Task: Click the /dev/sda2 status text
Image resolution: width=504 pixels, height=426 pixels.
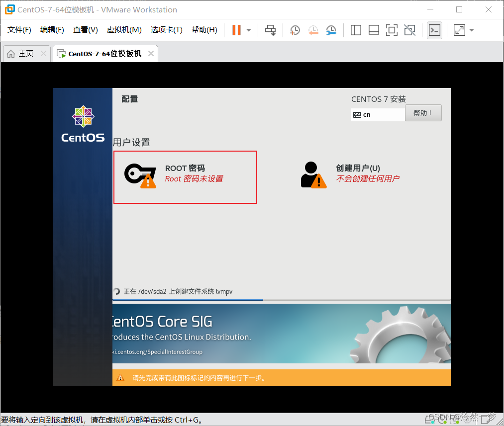Action: pyautogui.click(x=178, y=291)
